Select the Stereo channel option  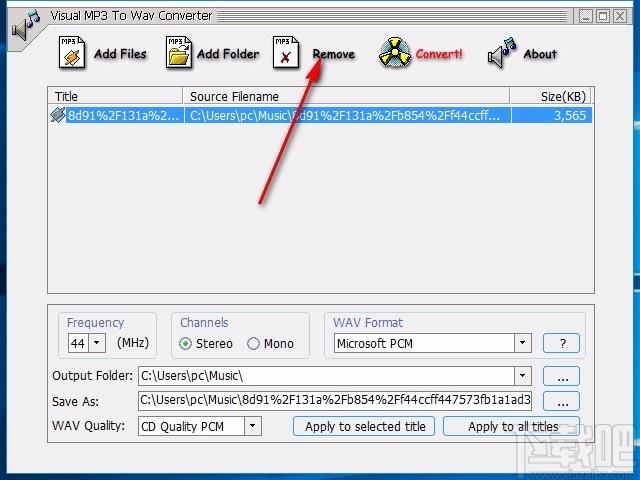click(x=206, y=344)
